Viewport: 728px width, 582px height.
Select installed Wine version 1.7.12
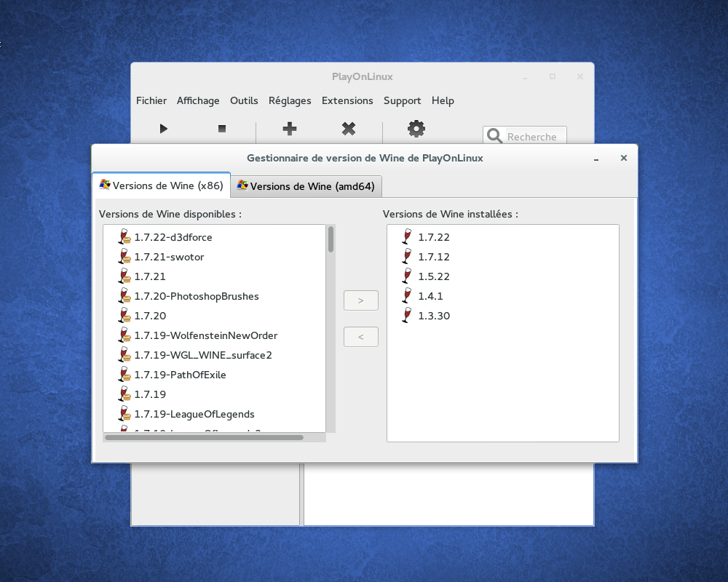[503, 257]
